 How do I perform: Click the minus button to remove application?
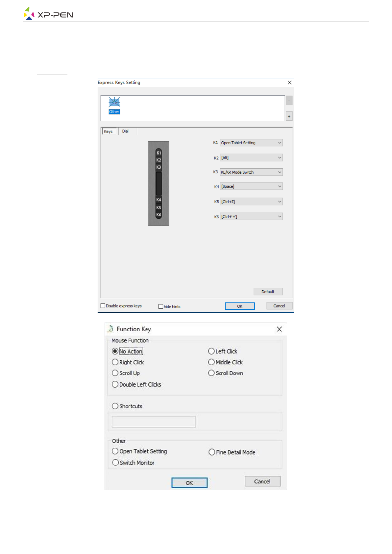pos(289,101)
